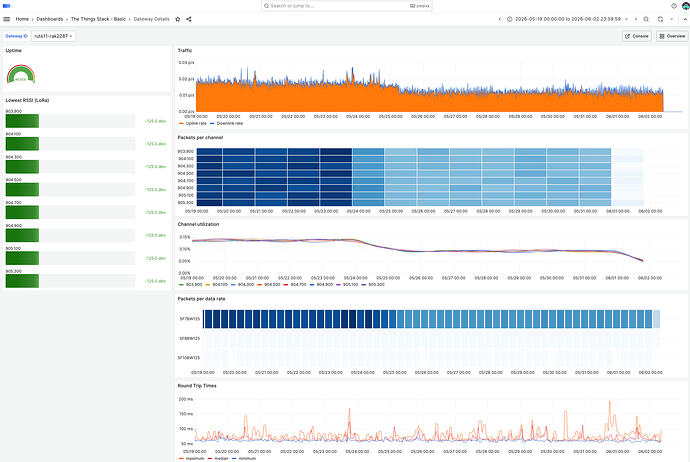Refresh the dashboard with circular arrows
The height and width of the screenshot is (462, 690).
(660, 19)
